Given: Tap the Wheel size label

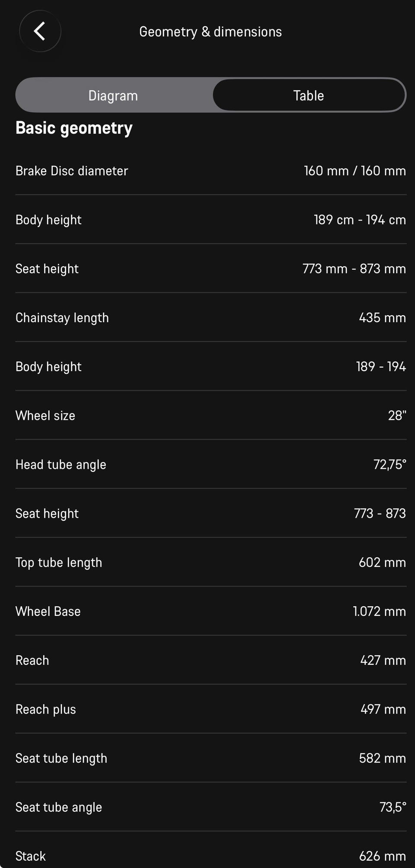Looking at the screenshot, I should (x=45, y=416).
